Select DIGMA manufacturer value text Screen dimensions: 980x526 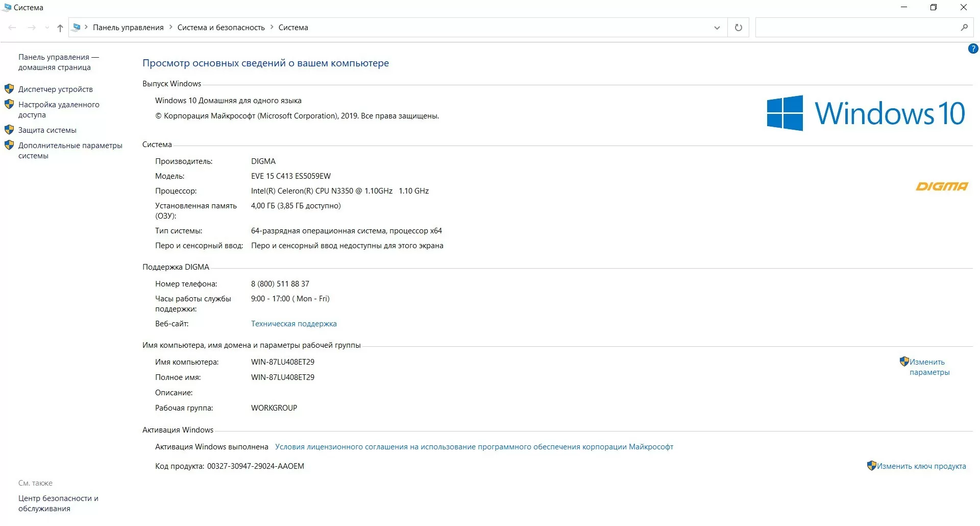tap(263, 161)
